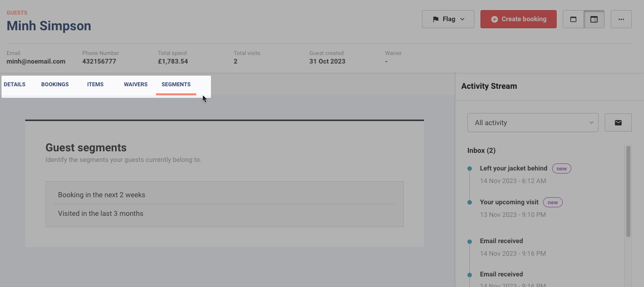Open the Details tab

click(15, 85)
